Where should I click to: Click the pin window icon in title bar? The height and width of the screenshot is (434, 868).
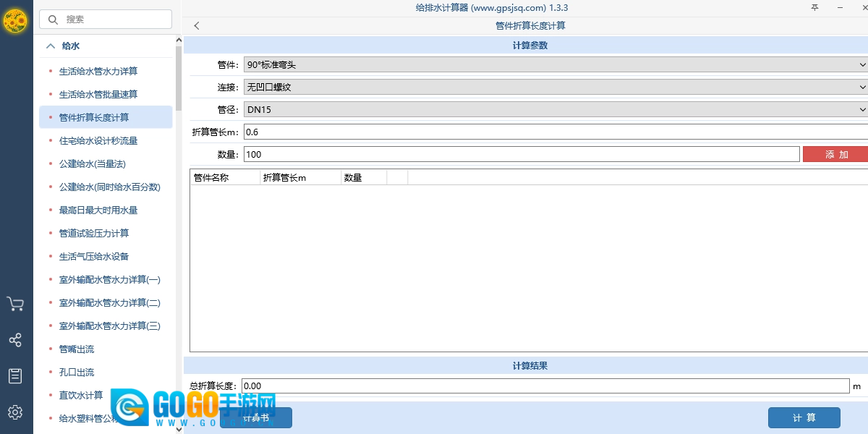tap(814, 8)
